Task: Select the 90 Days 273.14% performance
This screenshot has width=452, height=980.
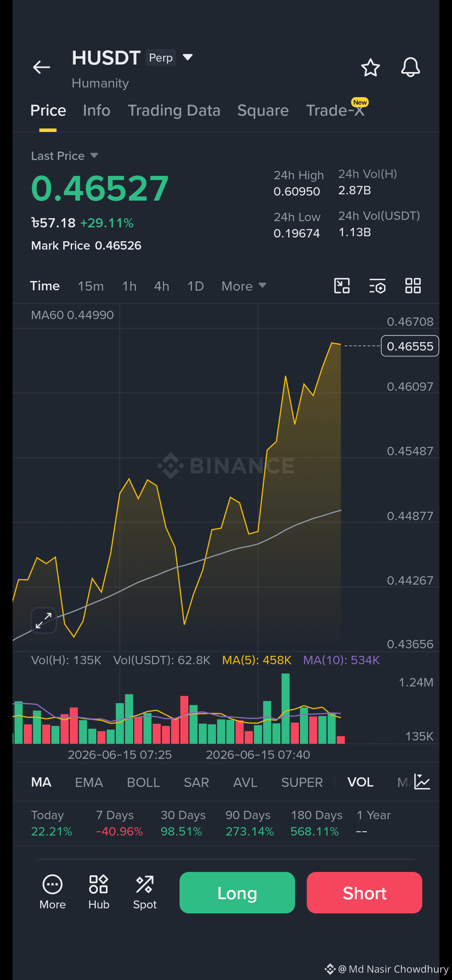Action: [249, 823]
